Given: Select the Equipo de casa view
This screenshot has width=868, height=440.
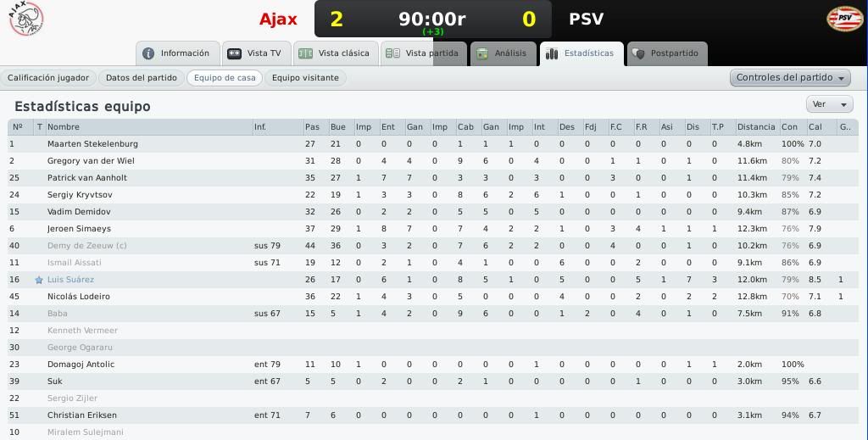Looking at the screenshot, I should (225, 78).
